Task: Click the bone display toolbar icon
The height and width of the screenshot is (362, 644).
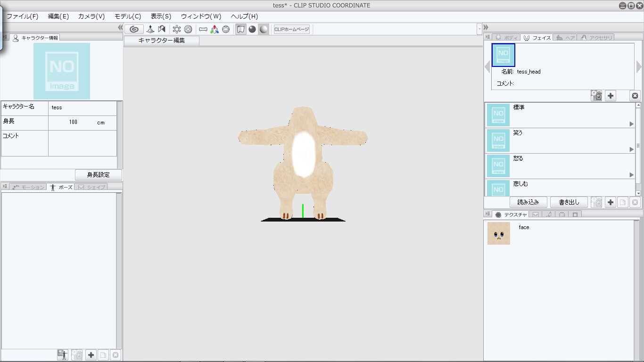Action: (203, 29)
